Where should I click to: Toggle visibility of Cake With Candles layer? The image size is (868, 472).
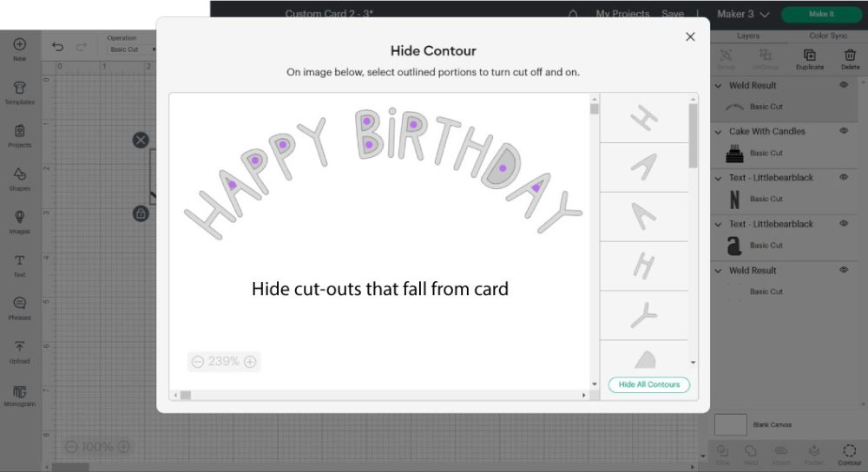click(x=844, y=131)
